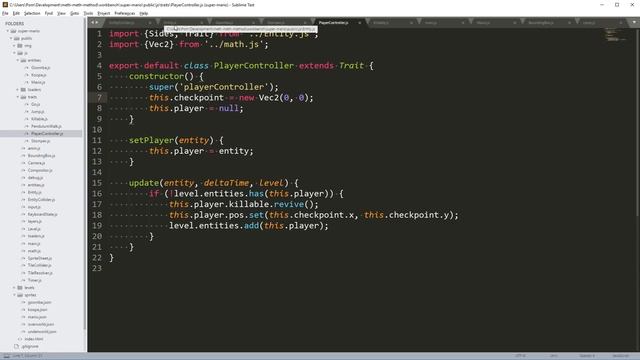Click the sidebar vertical scrollbar
The image size is (640, 360).
[85, 173]
